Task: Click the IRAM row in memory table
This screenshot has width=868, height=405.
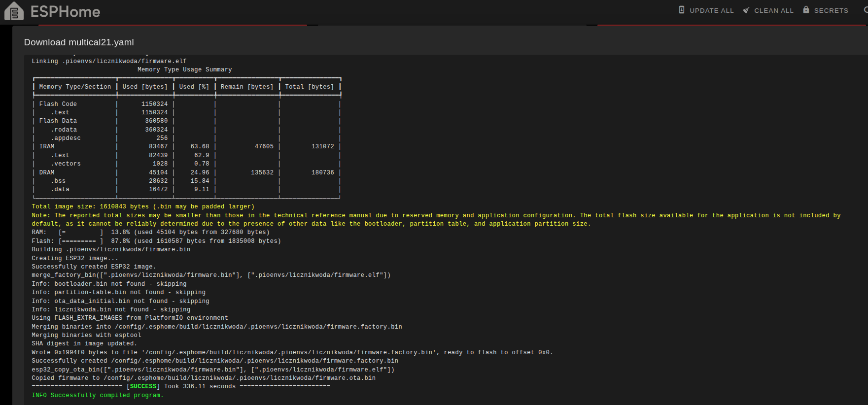Action: pos(47,146)
